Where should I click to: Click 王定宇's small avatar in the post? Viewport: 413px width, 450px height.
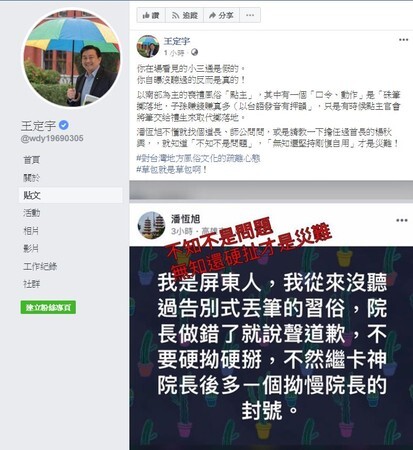tap(148, 46)
